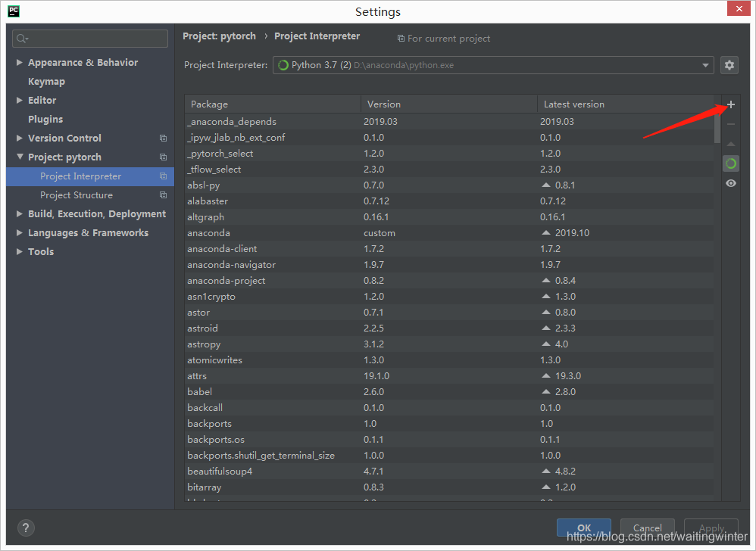Sort by Package column header

[x=273, y=104]
